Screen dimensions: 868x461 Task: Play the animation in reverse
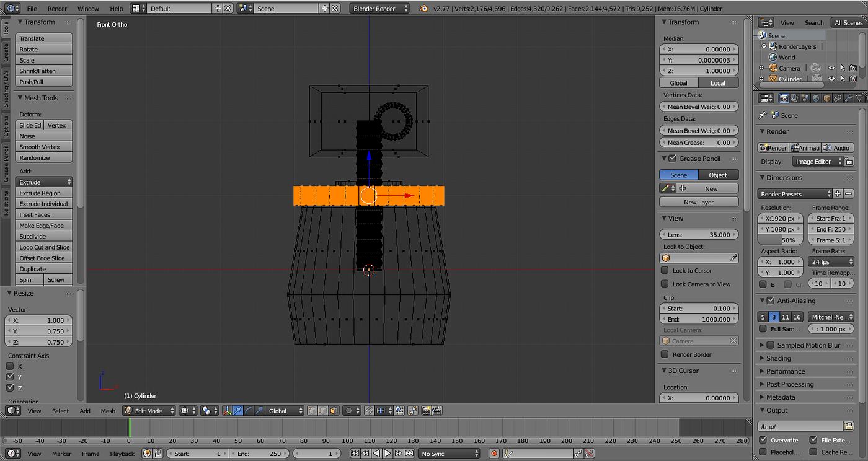(x=377, y=454)
